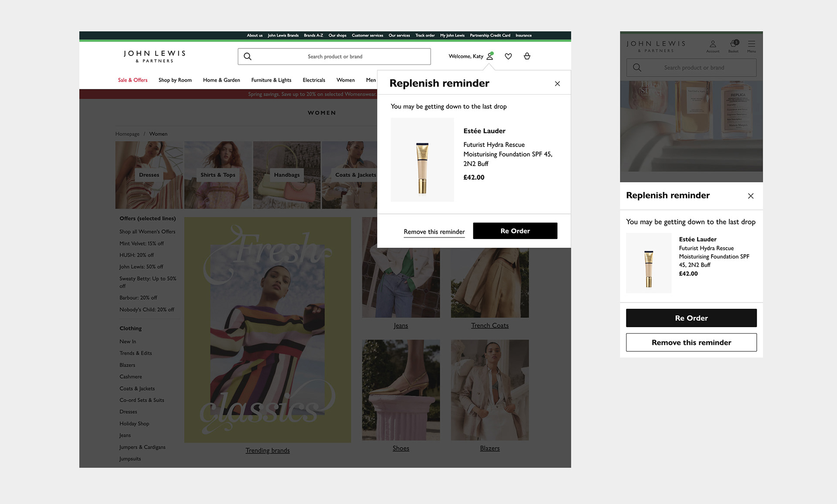Click the Trench Coats link
The image size is (837, 504).
(x=490, y=326)
